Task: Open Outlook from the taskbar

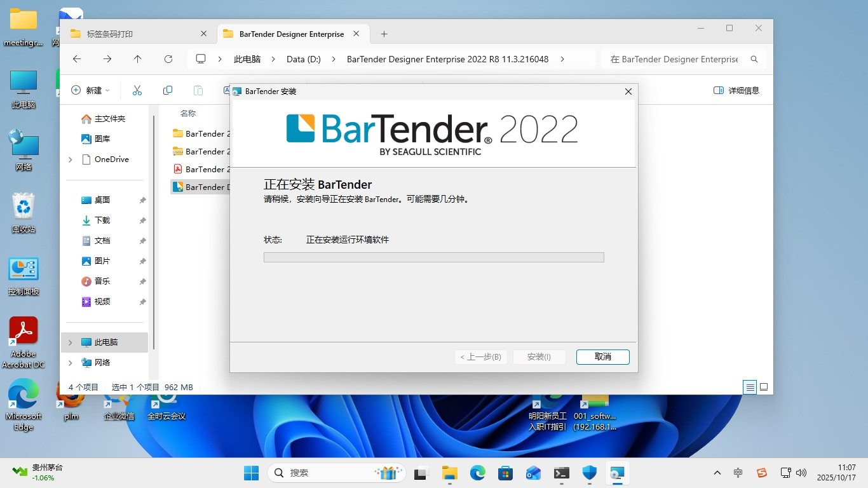Action: 534,473
